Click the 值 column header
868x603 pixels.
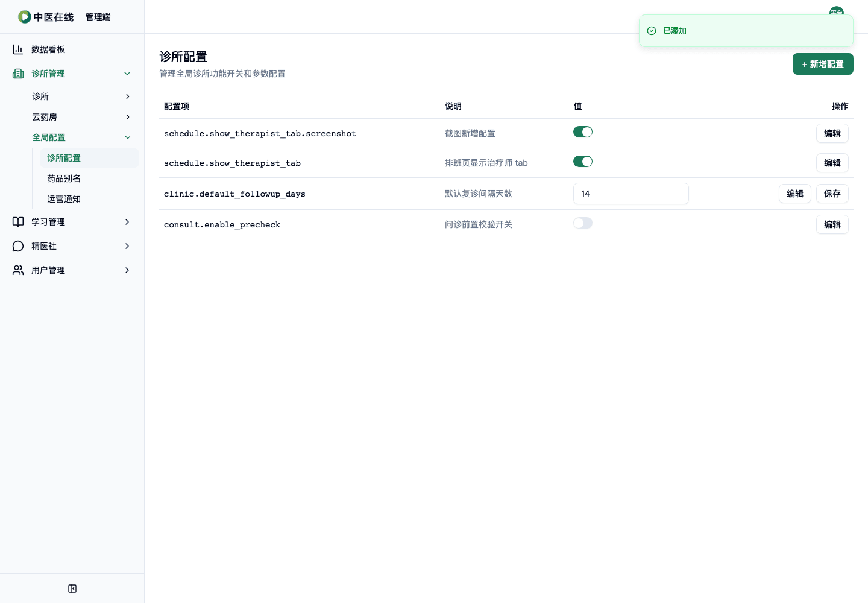coord(577,106)
